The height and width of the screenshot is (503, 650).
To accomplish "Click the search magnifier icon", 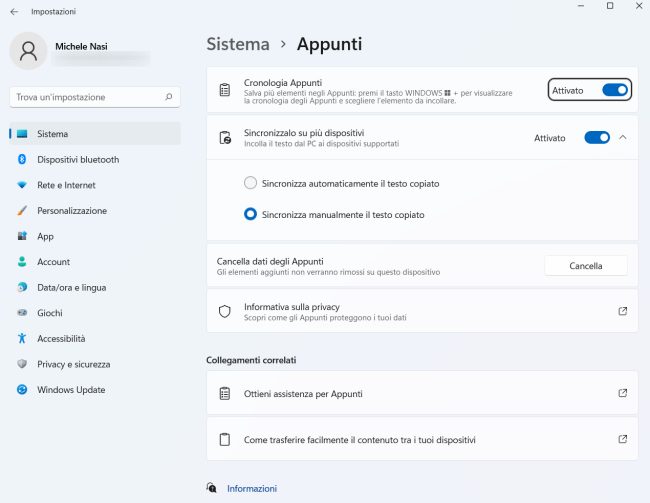I will click(x=169, y=97).
